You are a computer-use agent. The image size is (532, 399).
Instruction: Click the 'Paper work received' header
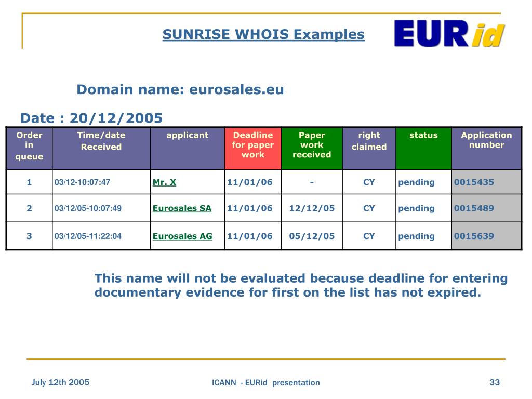[312, 149]
